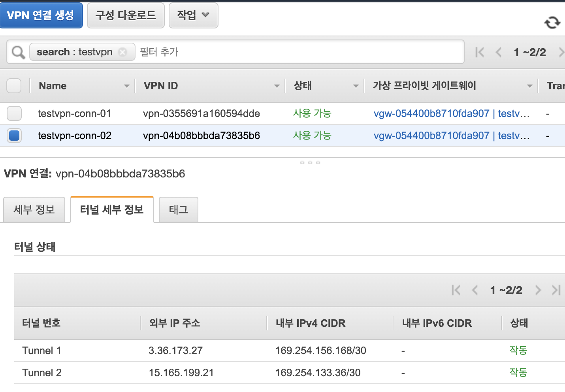Jump to last page of tunnel table
565x392 pixels.
[556, 290]
